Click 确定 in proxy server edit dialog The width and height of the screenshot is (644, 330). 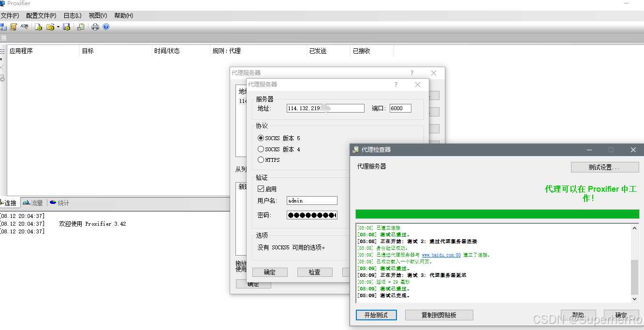(x=270, y=272)
